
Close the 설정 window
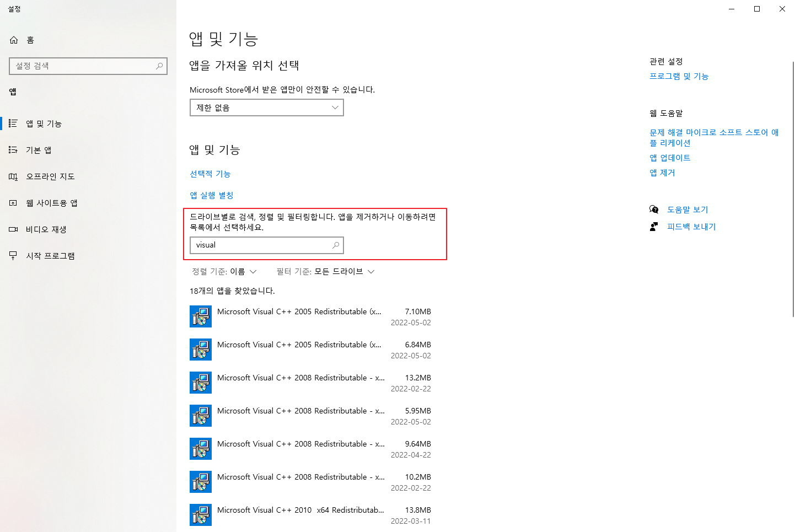click(782, 9)
